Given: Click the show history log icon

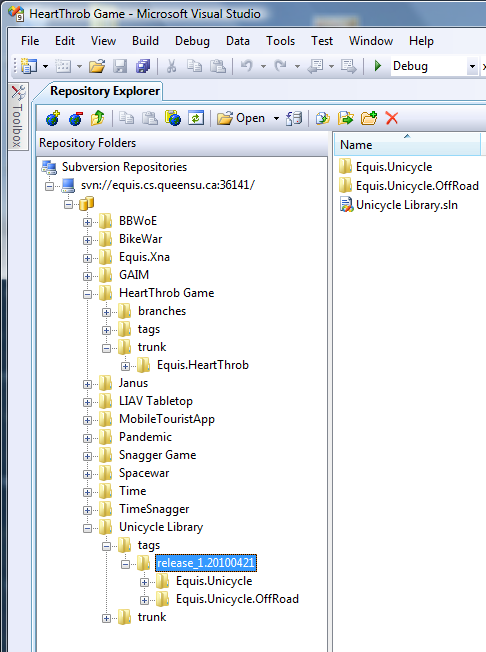Looking at the screenshot, I should pos(294,119).
